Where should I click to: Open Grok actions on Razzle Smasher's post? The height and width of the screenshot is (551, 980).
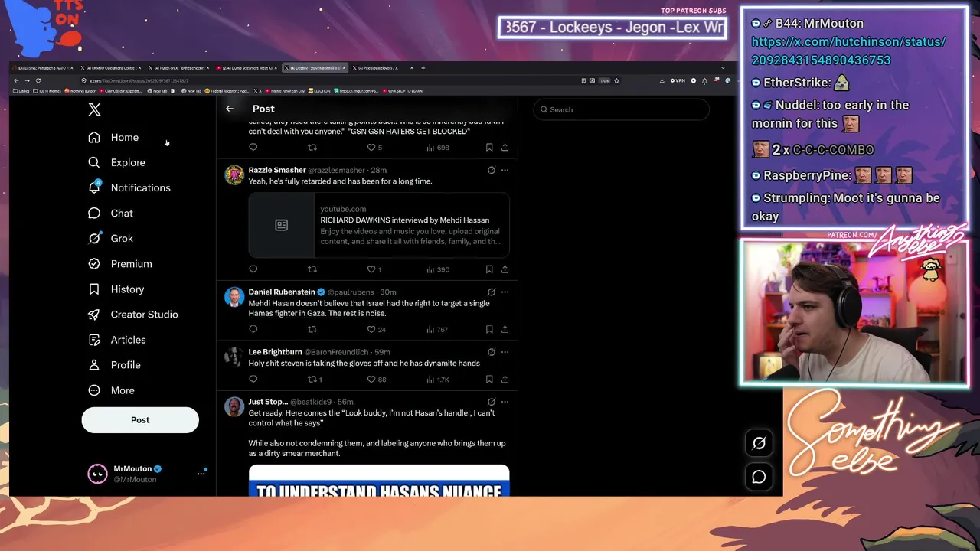[x=492, y=170]
